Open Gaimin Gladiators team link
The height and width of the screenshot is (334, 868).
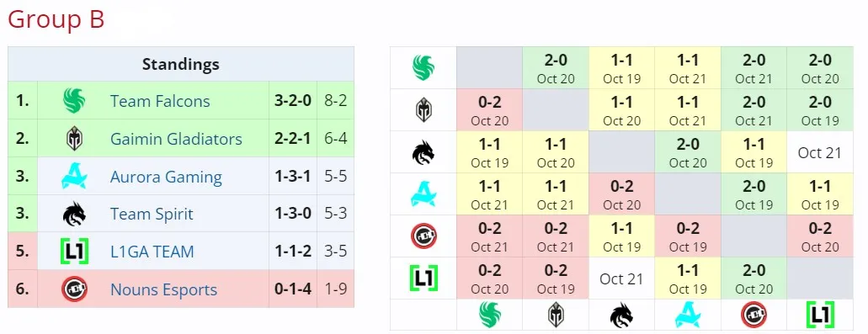[176, 139]
